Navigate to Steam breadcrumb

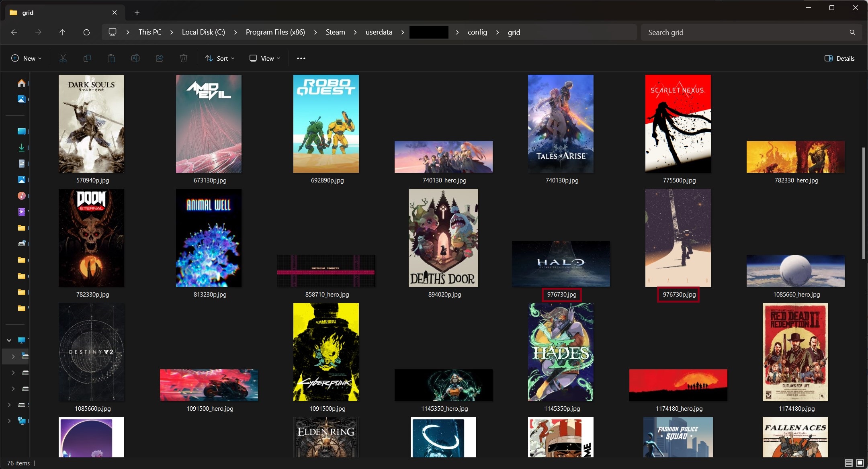coord(335,32)
